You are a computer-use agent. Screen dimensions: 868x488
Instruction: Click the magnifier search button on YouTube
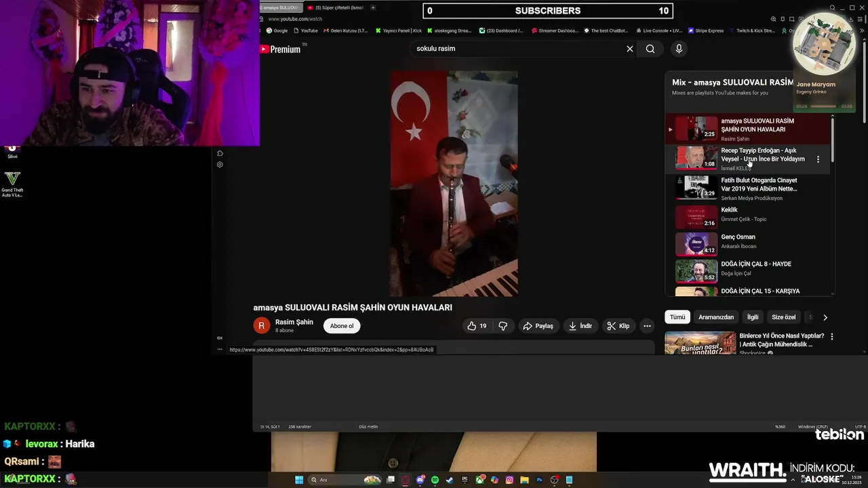650,49
